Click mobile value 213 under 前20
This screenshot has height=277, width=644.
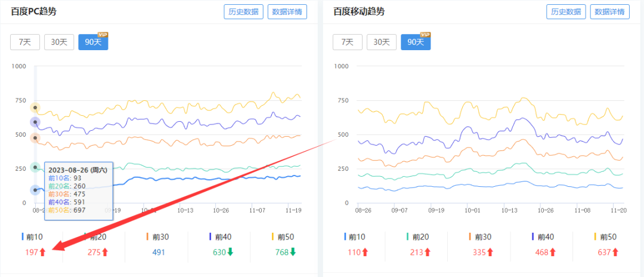[x=417, y=253]
